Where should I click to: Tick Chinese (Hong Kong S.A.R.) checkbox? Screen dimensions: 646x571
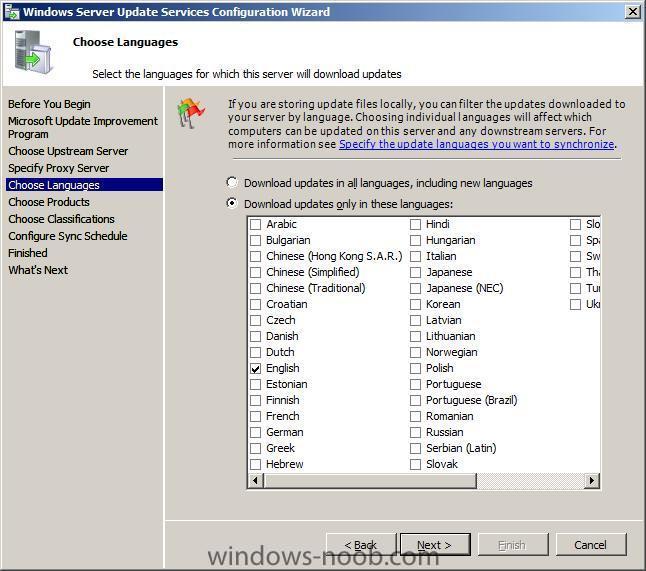(x=255, y=257)
